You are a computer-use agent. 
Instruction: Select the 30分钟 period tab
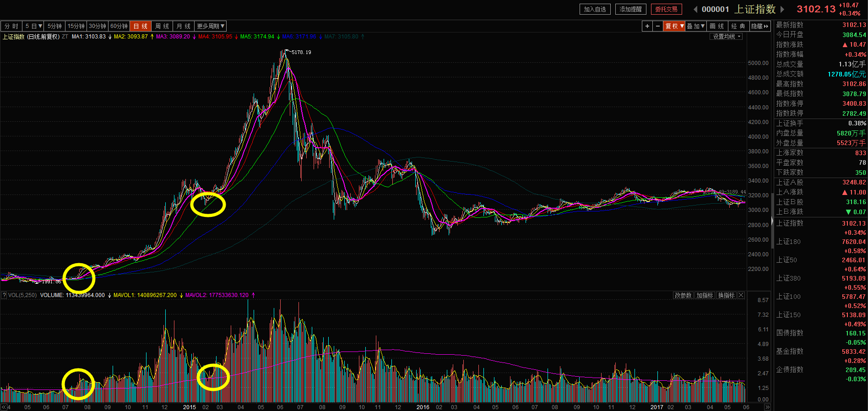pyautogui.click(x=98, y=26)
